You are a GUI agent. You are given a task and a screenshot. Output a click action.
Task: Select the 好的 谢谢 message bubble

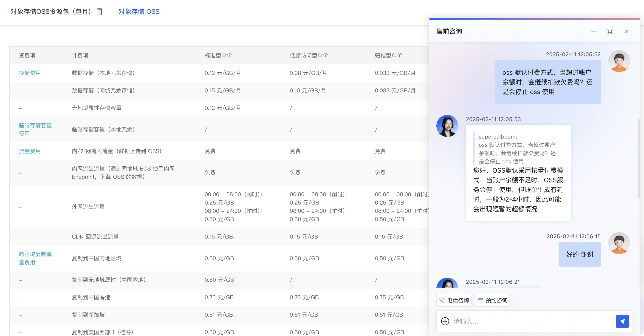click(579, 254)
